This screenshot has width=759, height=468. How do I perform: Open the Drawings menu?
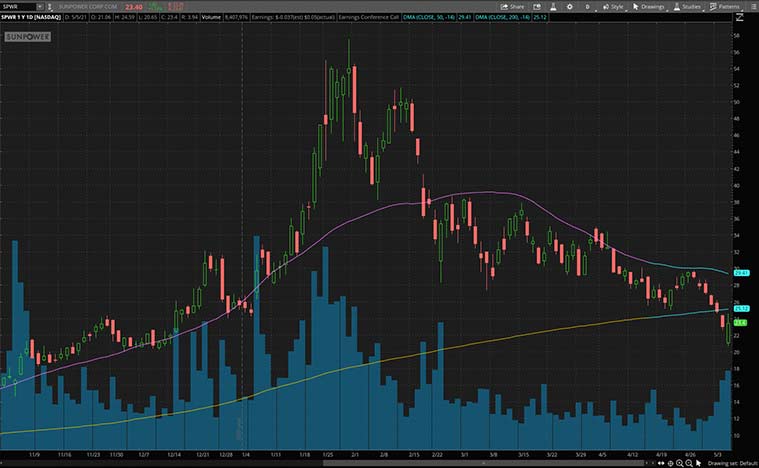click(650, 6)
